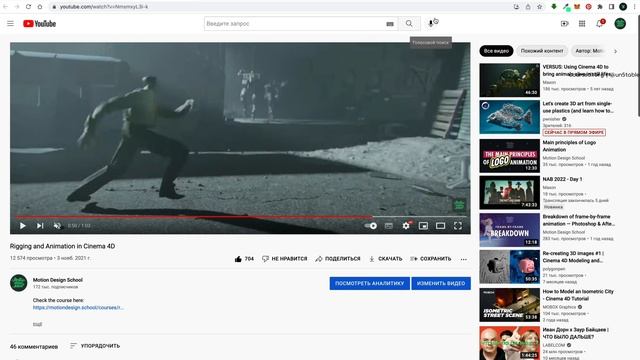The width and height of the screenshot is (640, 360).
Task: Open the three-dot more actions menu
Action: coord(464,259)
